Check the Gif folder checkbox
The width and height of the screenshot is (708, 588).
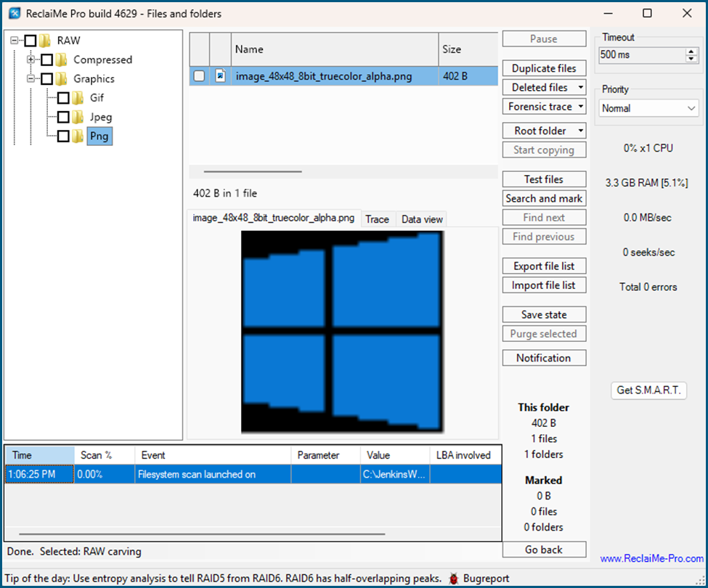pos(63,98)
